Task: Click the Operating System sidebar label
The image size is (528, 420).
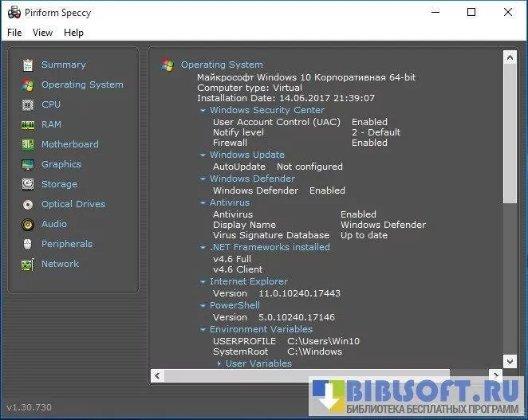Action: point(82,84)
